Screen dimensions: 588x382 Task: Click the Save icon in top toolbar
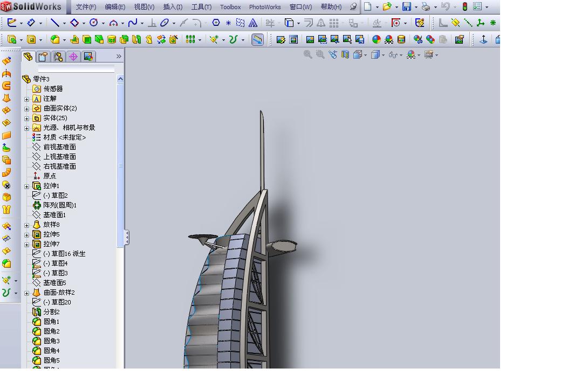407,7
